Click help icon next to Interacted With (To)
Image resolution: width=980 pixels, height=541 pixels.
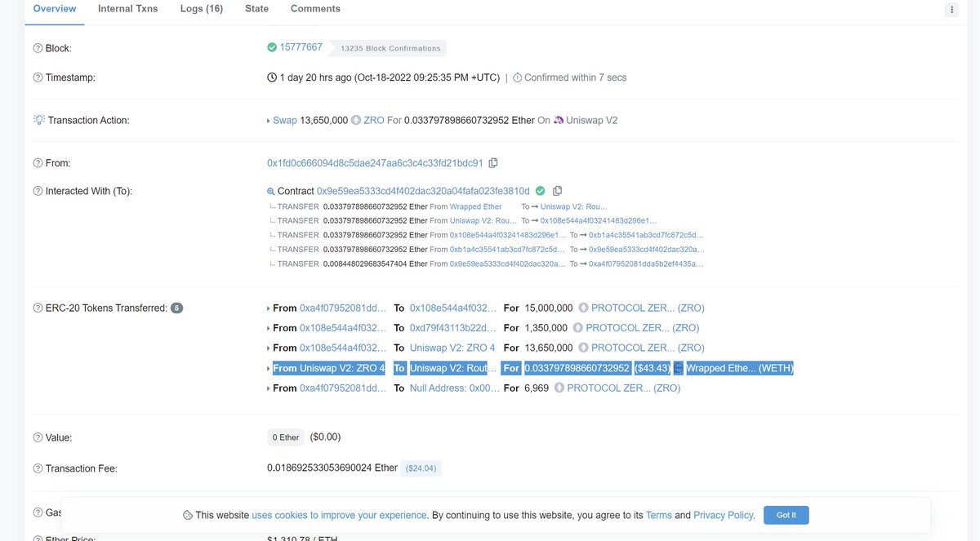(x=38, y=191)
